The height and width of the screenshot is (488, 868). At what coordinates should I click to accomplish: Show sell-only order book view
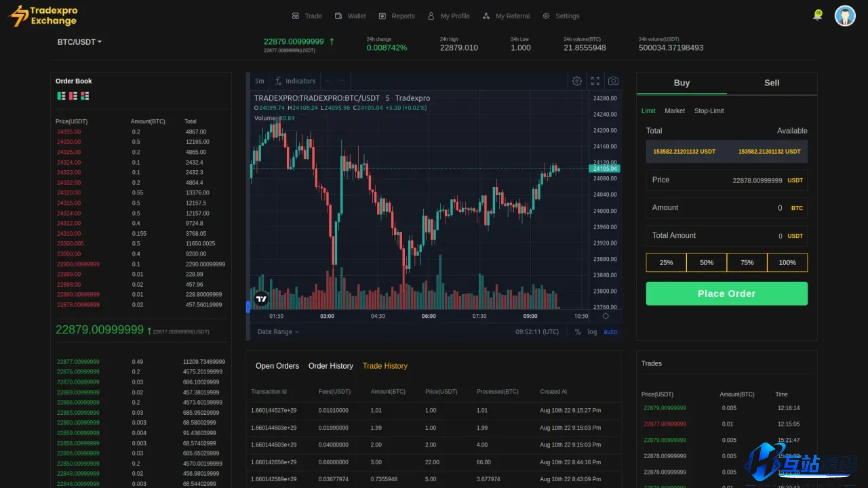click(x=73, y=96)
